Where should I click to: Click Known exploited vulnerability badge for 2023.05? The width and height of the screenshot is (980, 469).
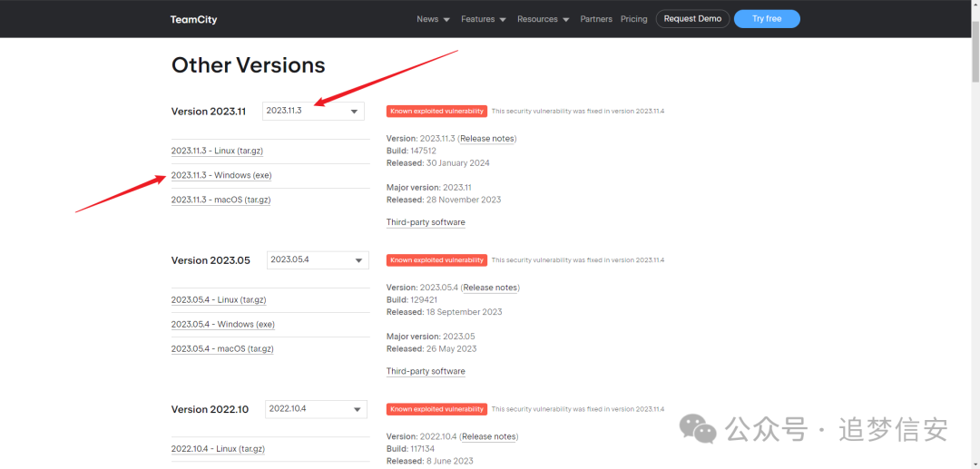tap(436, 259)
